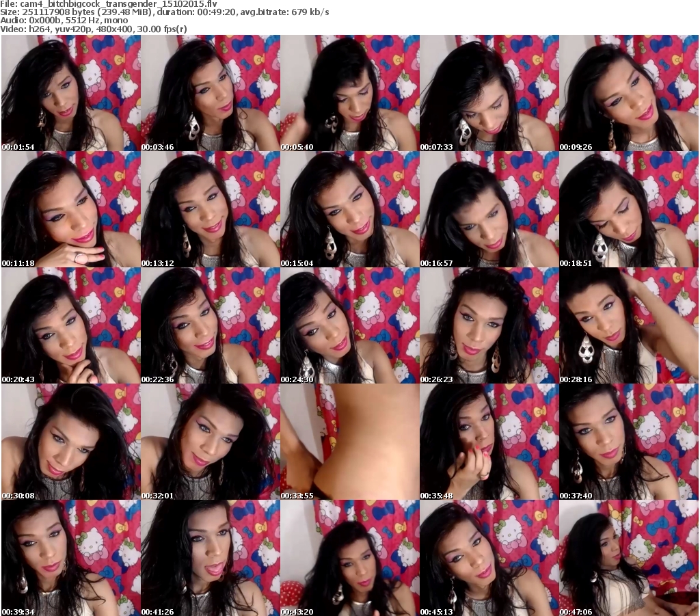The height and width of the screenshot is (616, 700).
Task: Choose the 00:15:04 frame
Action: [350, 209]
